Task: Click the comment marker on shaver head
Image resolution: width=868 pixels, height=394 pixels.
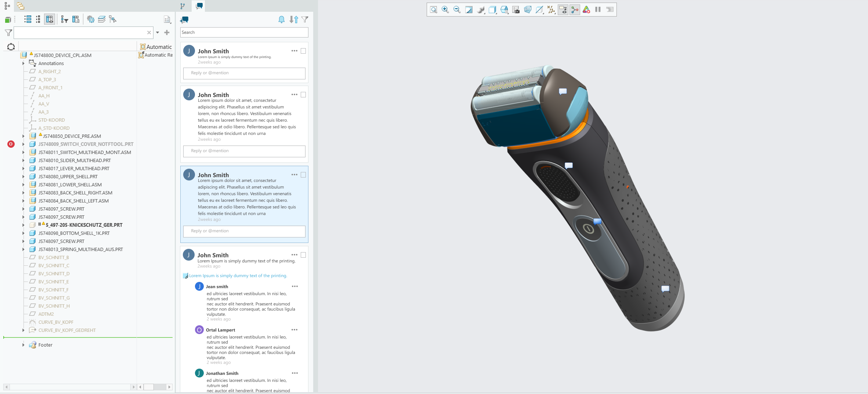Action: (563, 92)
